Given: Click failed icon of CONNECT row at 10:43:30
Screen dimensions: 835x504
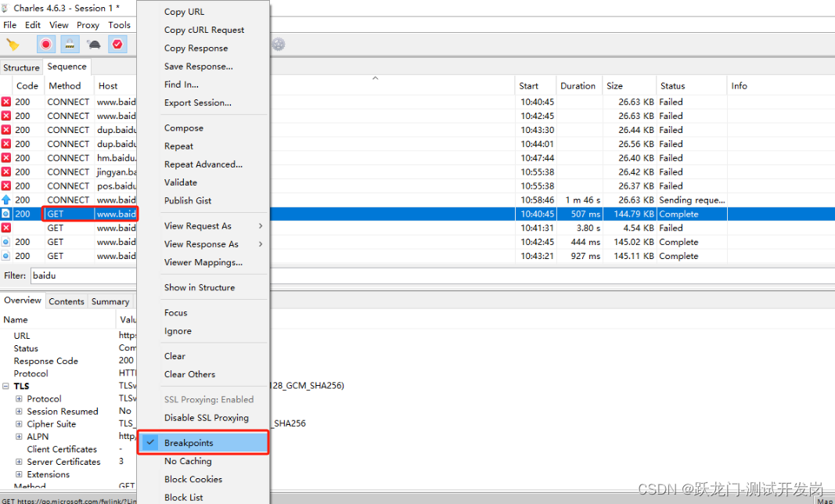Looking at the screenshot, I should coord(5,129).
